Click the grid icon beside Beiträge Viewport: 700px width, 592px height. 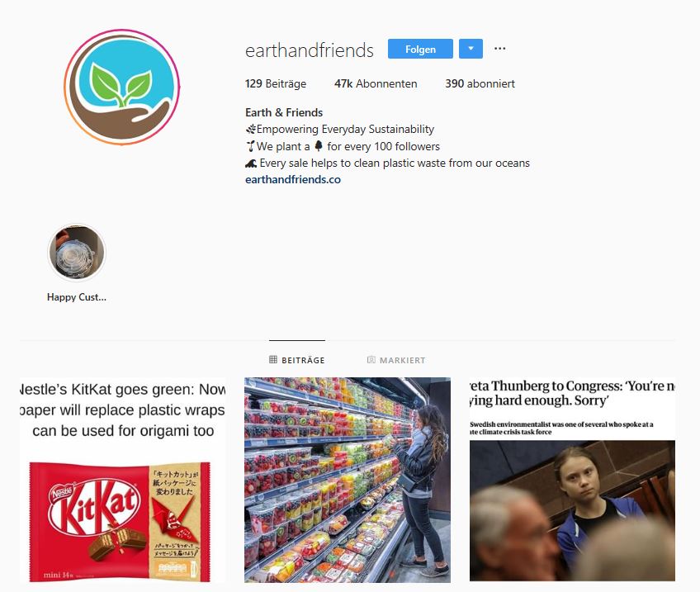273,359
